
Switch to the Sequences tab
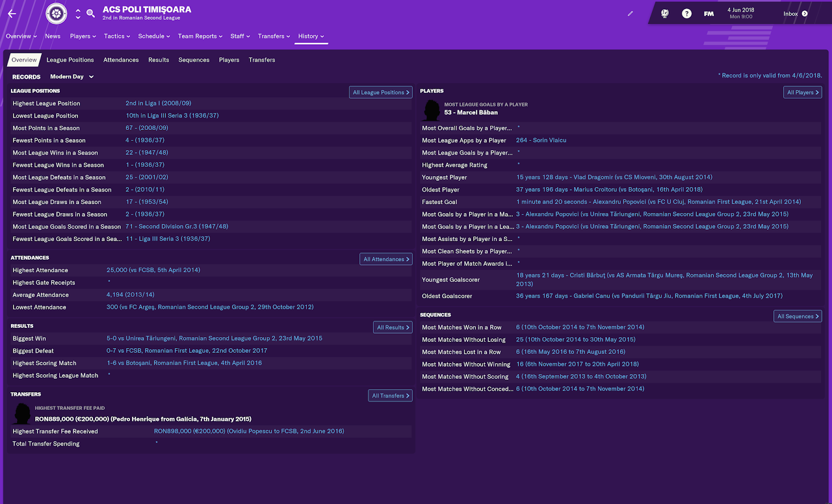point(194,60)
